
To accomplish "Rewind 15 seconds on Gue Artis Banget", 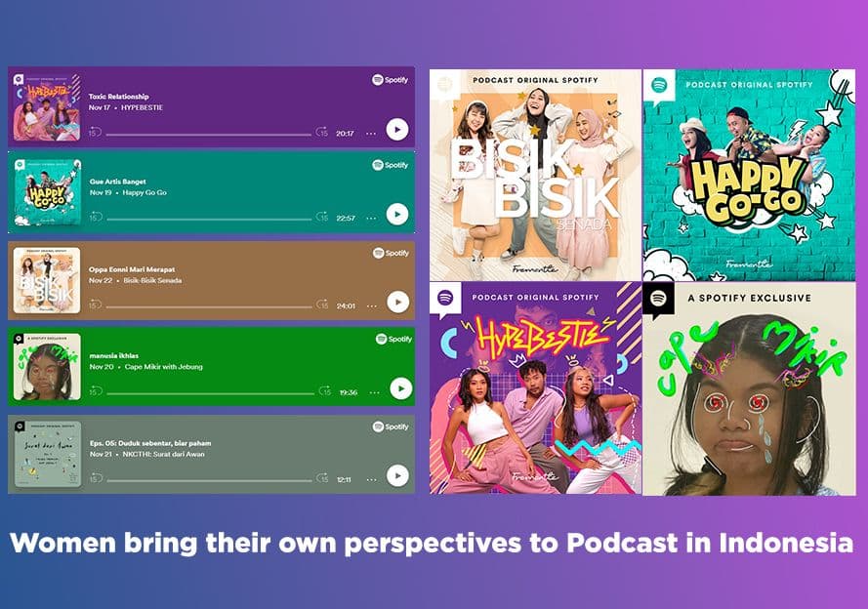I will point(96,217).
